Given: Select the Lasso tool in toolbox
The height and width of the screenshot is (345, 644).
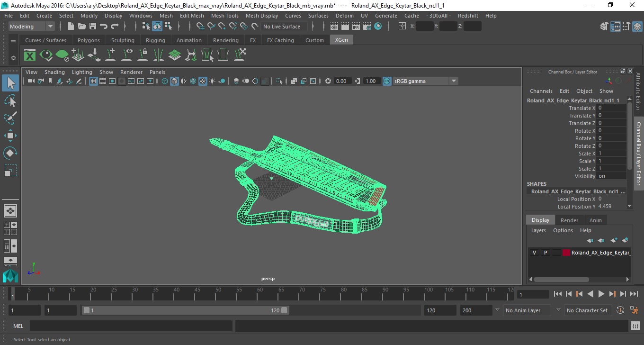Looking at the screenshot, I should tap(10, 100).
